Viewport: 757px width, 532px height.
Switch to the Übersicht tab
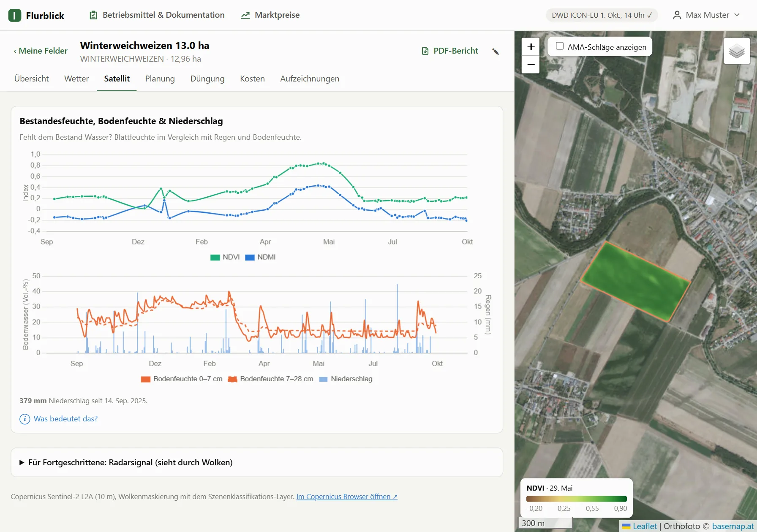click(32, 79)
